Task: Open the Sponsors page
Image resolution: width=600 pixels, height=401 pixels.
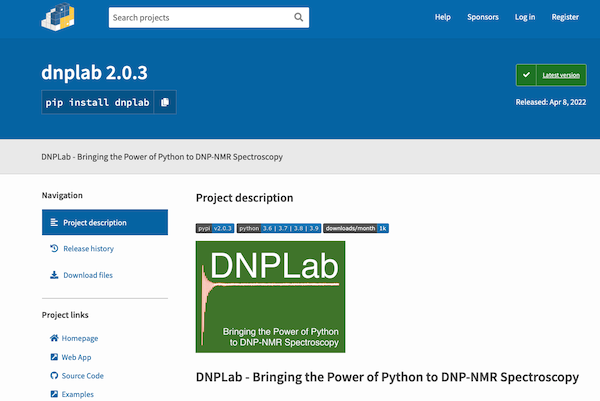Action: [483, 17]
